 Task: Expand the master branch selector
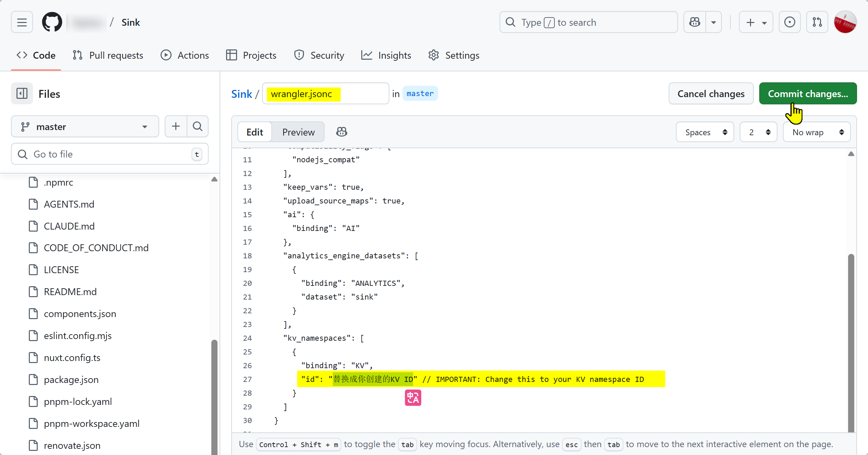(85, 127)
